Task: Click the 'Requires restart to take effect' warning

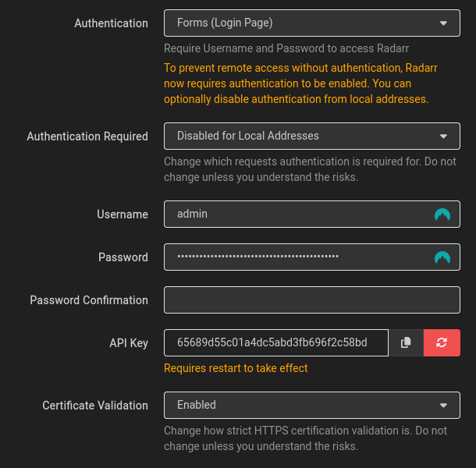Action: (236, 368)
